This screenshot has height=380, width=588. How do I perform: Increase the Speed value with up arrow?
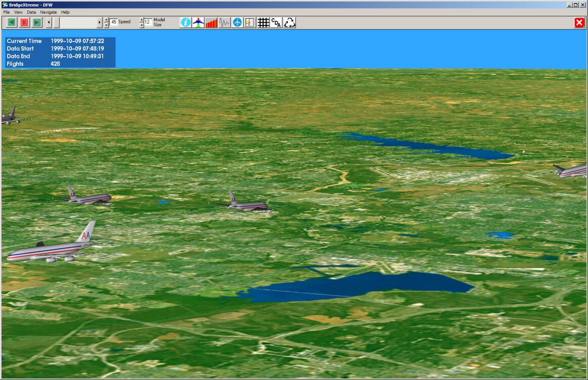tap(106, 20)
